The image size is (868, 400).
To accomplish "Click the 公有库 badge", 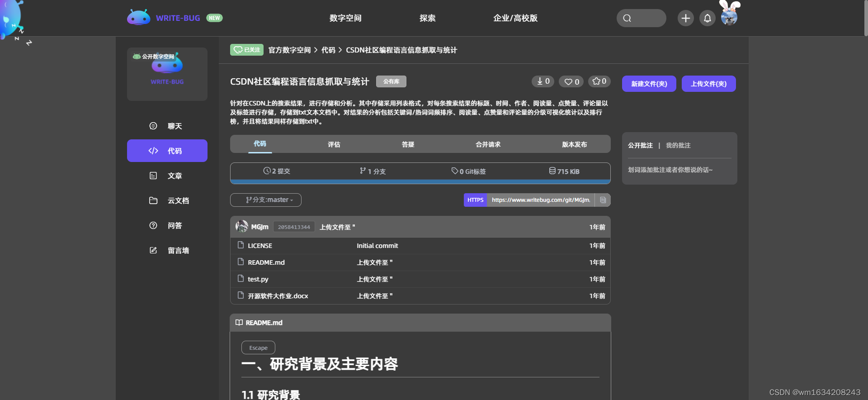I will pyautogui.click(x=391, y=81).
